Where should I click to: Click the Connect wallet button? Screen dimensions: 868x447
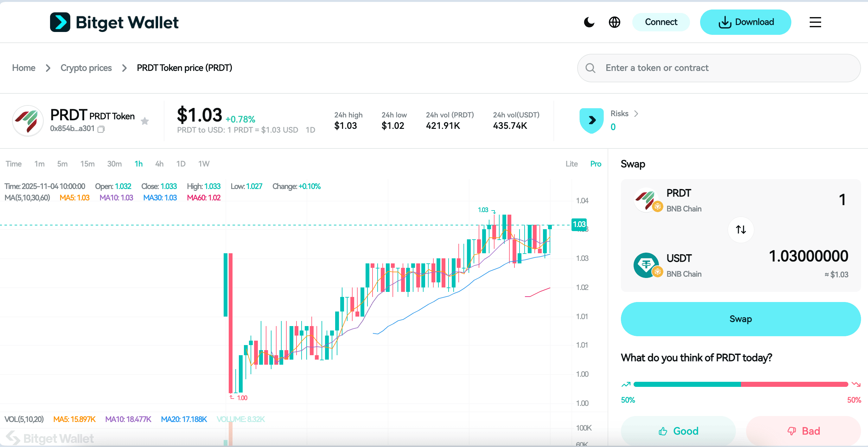[x=661, y=22]
